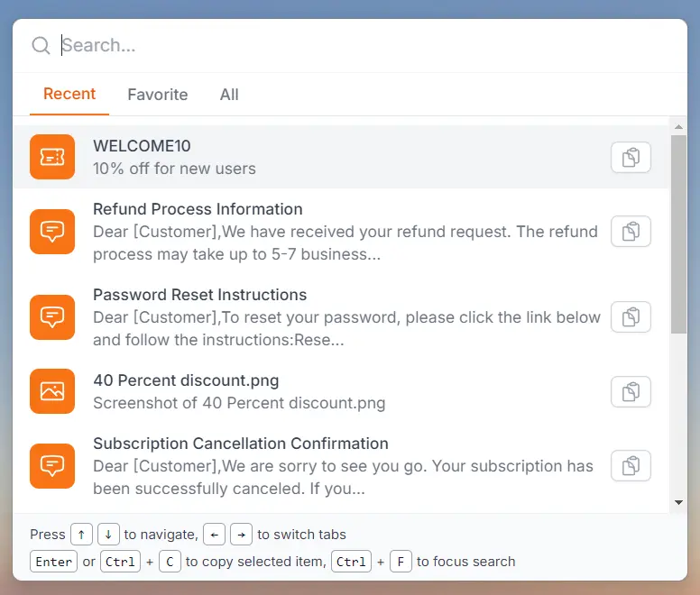700x595 pixels.
Task: Focus the Search input field
Action: 361,46
